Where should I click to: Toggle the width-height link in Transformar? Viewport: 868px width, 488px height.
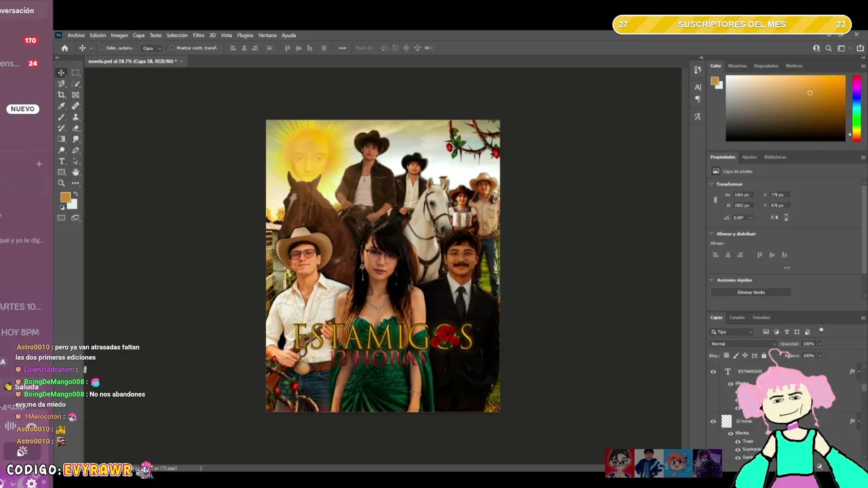715,200
